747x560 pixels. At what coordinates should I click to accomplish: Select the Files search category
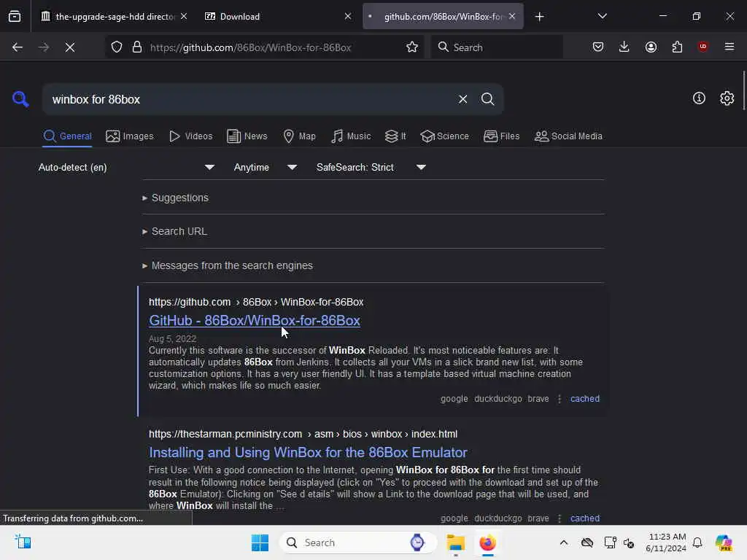[501, 136]
